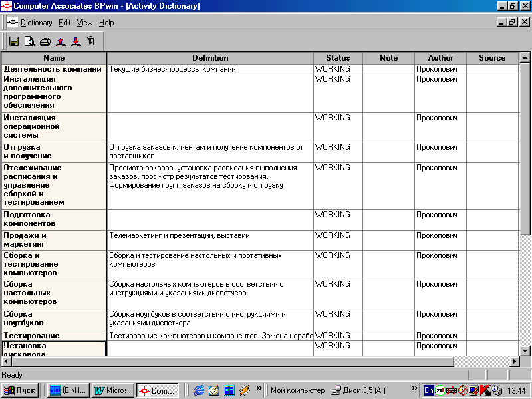The width and height of the screenshot is (532, 399).
Task: Click the Export upward-arrow toolbar icon
Action: point(61,41)
